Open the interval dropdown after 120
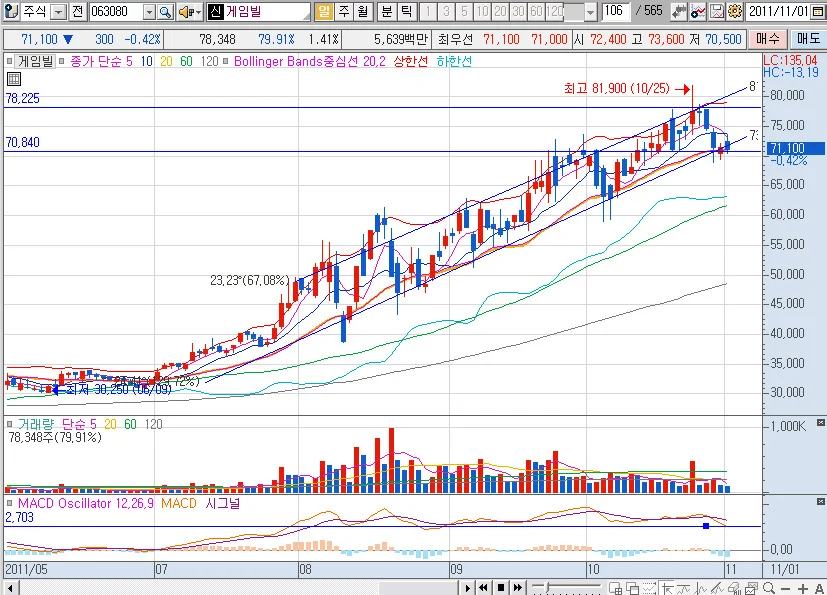This screenshot has height=595, width=827. click(591, 12)
